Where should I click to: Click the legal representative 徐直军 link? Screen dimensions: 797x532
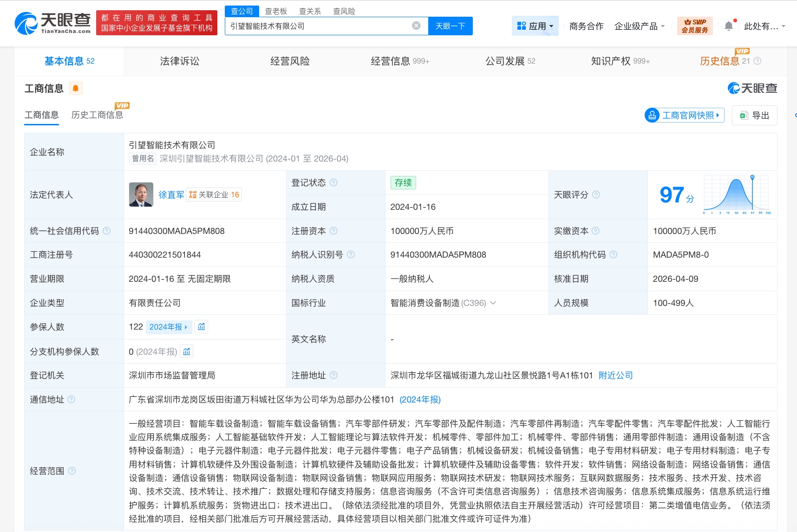[171, 195]
